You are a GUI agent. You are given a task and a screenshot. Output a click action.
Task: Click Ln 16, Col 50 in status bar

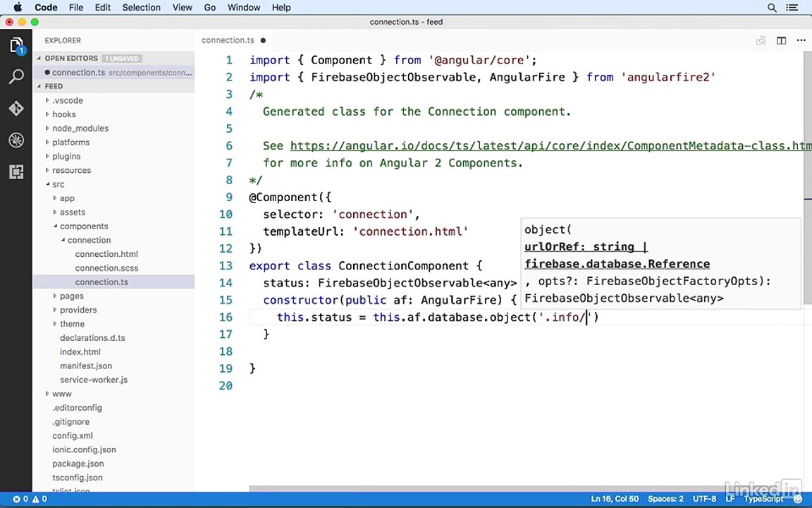coord(615,499)
